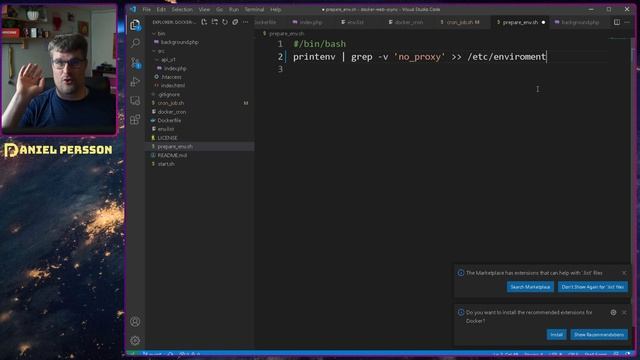Open index.html in the file tree
This screenshot has height=360, width=640.
click(x=173, y=86)
